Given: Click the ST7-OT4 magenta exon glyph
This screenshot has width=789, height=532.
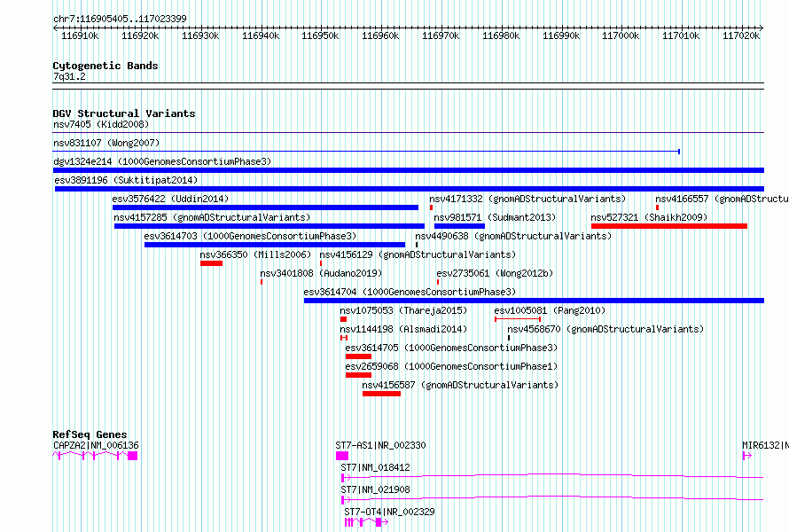Looking at the screenshot, I should point(366,522).
